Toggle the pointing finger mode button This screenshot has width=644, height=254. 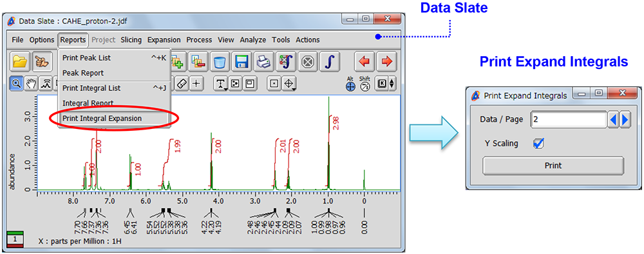tap(43, 62)
